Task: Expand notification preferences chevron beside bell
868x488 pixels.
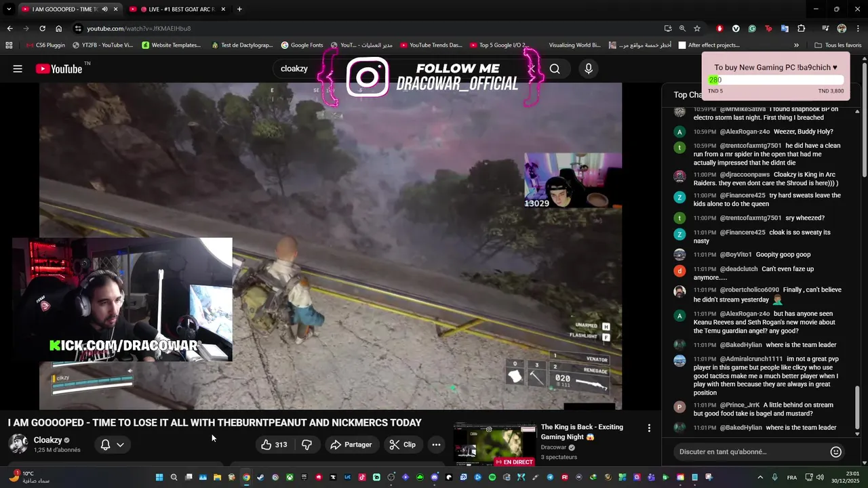Action: point(120,445)
